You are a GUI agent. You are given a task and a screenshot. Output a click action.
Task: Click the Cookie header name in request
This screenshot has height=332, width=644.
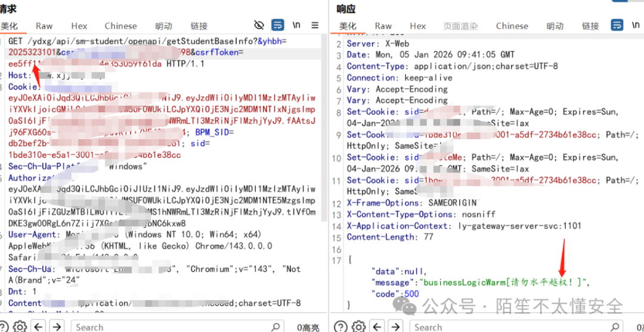(23, 87)
